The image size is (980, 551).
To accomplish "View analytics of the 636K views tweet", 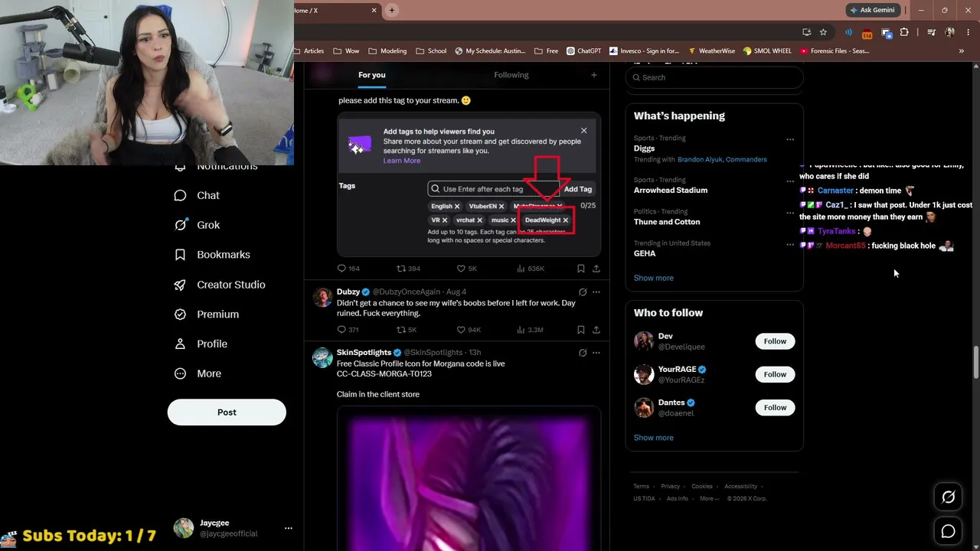I will tap(531, 269).
